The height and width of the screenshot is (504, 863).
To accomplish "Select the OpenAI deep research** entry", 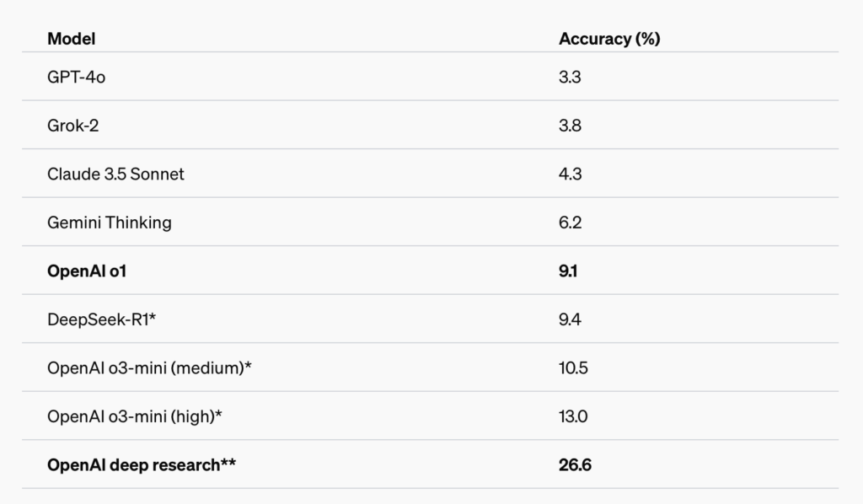I will pos(142,465).
